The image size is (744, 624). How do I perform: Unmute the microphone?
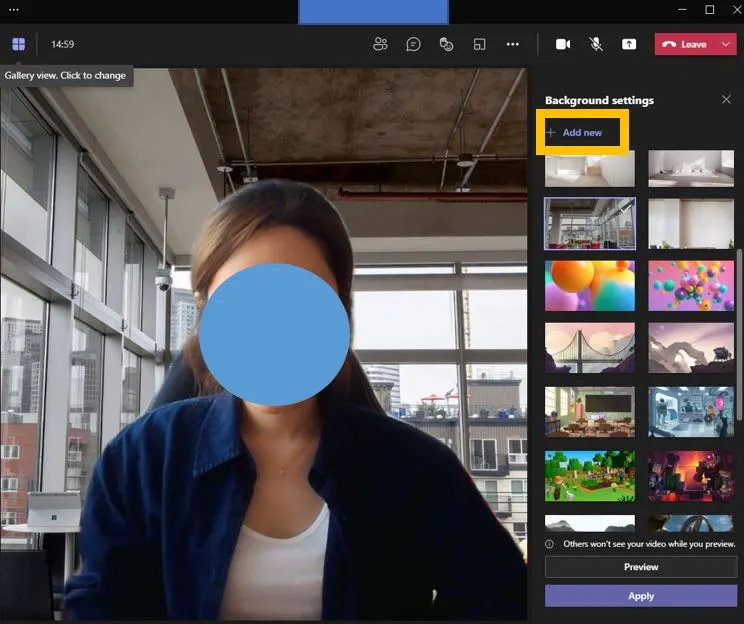click(596, 44)
